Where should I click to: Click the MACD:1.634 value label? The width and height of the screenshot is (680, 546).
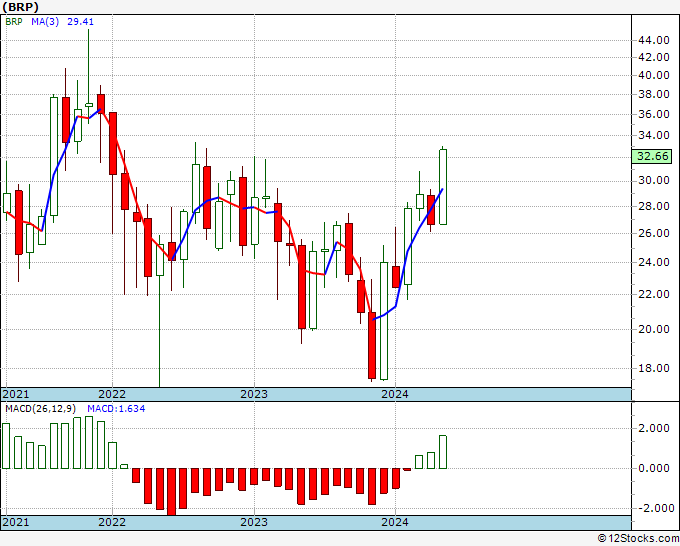(116, 409)
